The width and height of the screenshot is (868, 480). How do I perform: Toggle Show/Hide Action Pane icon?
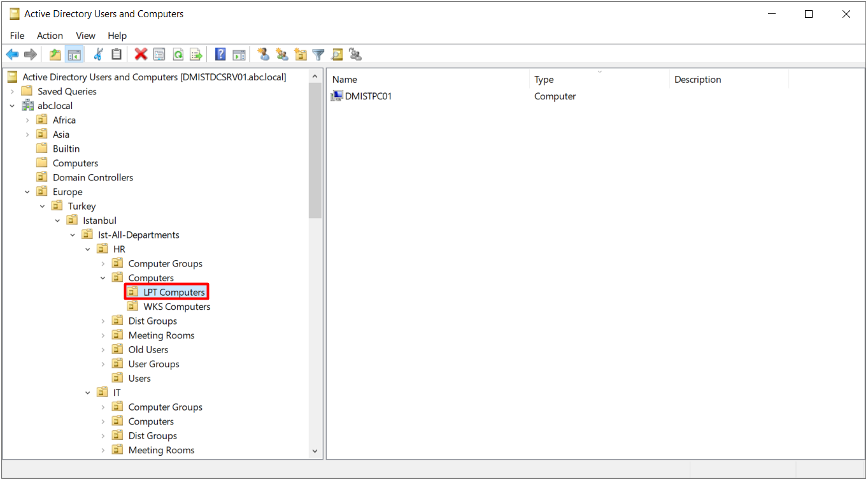(x=239, y=55)
